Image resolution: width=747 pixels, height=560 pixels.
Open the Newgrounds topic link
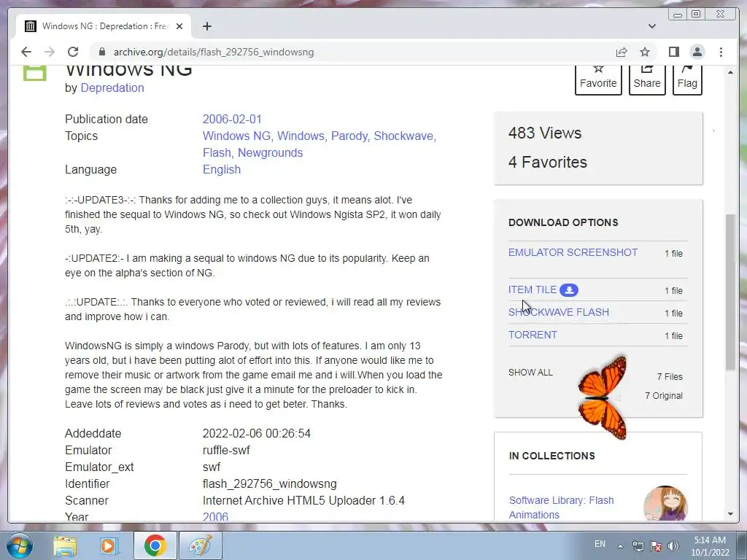coord(270,153)
